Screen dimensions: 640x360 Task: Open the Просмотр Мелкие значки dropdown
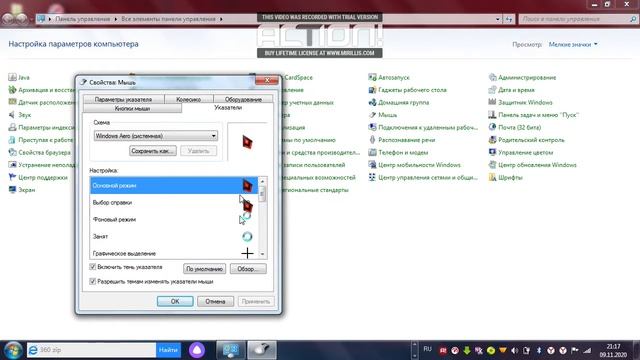[x=573, y=44]
